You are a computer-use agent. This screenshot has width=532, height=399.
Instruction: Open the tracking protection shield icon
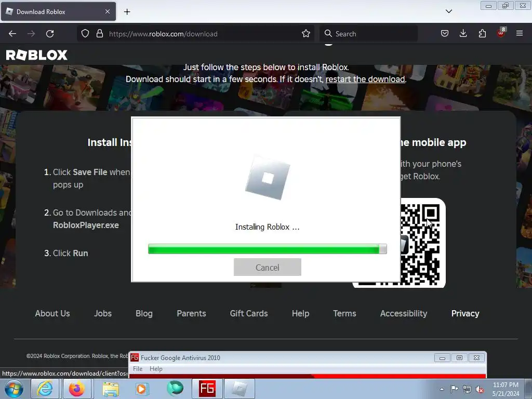85,34
